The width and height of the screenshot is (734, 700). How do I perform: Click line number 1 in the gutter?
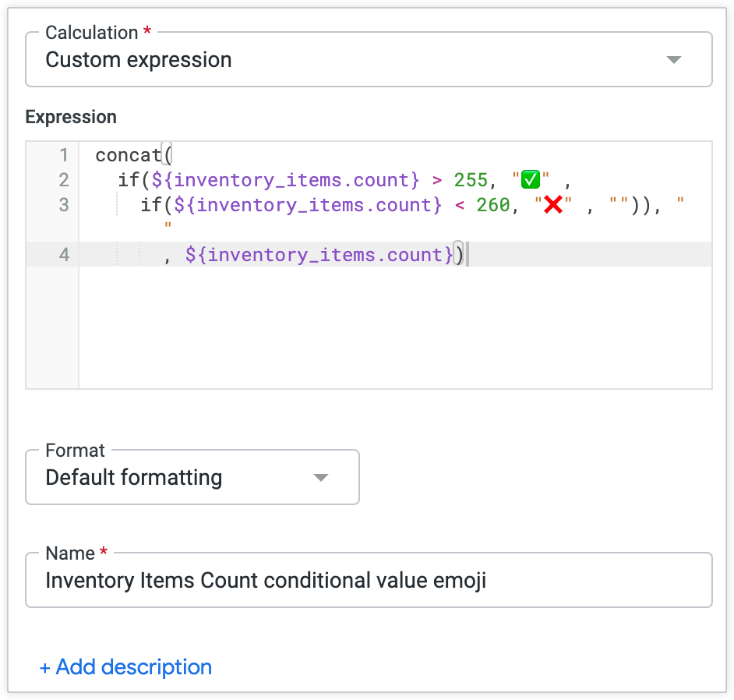coord(65,154)
